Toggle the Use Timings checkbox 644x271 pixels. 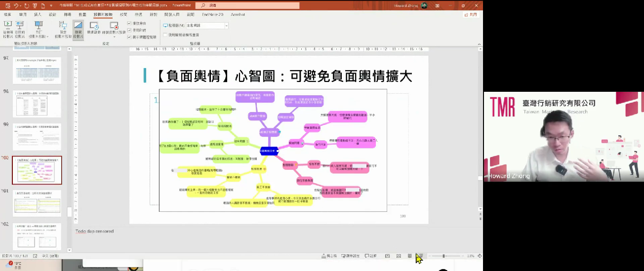click(129, 30)
